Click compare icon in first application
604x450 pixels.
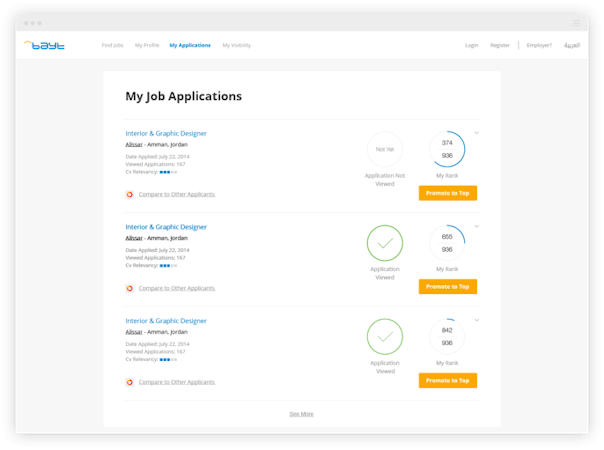[130, 195]
